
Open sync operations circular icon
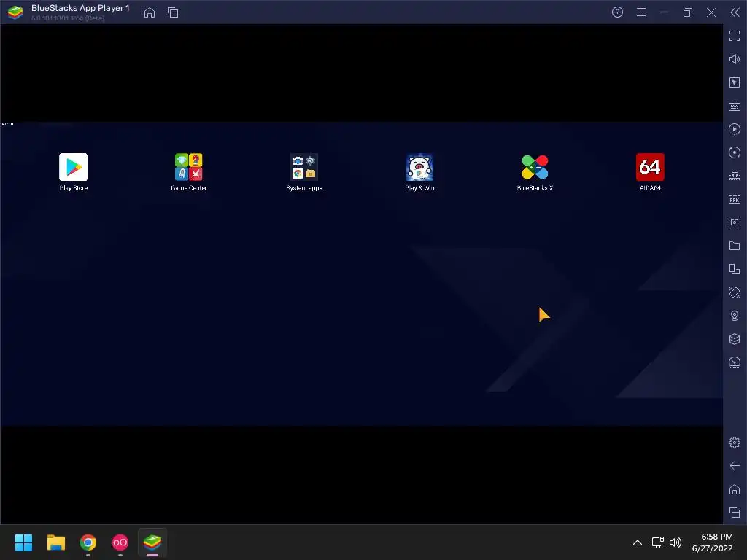(735, 152)
